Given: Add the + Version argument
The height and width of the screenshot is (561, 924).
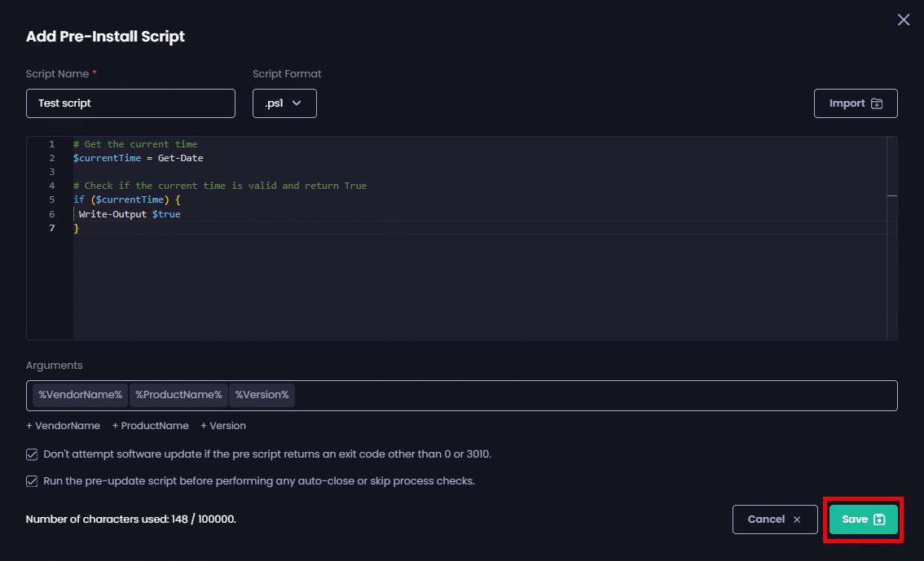Looking at the screenshot, I should point(223,426).
